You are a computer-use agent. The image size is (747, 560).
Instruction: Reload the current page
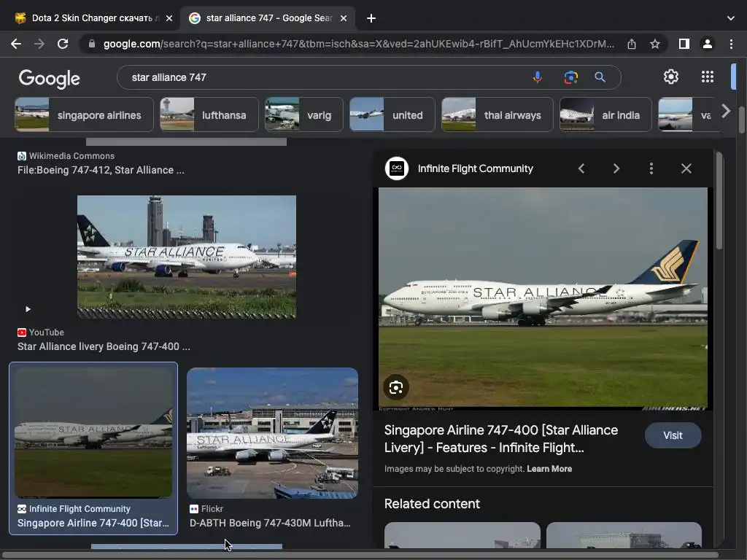63,44
